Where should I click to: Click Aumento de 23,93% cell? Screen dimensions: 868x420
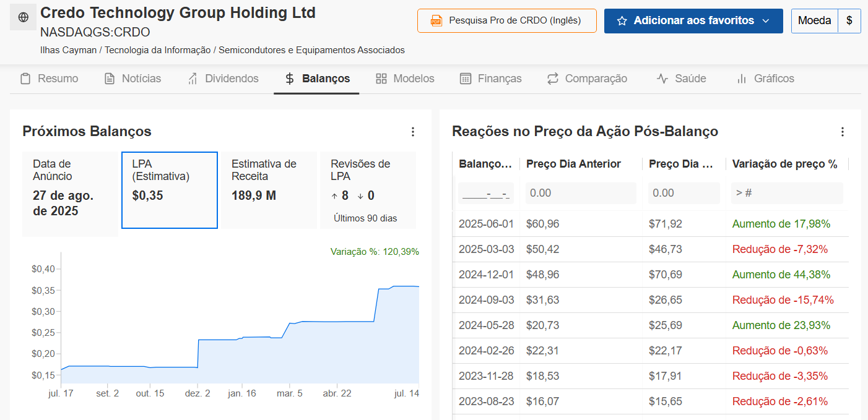(781, 325)
